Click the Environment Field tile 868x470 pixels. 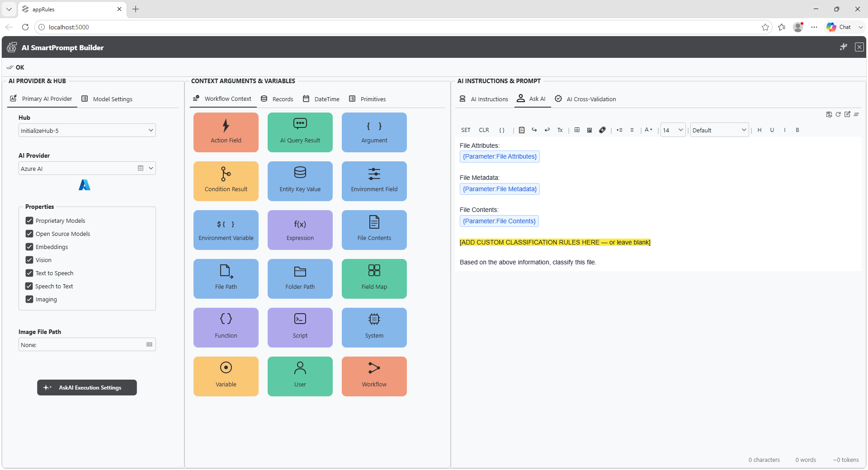coord(374,181)
